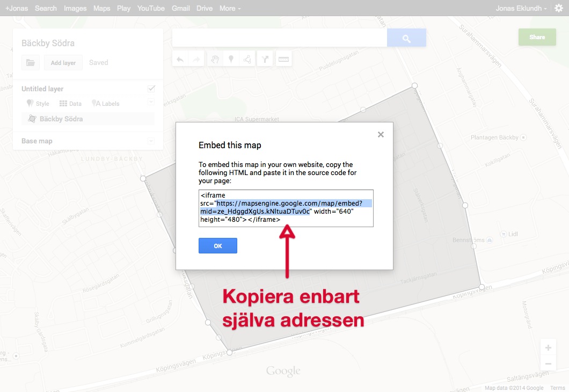Click the iframe embed code text box
The image size is (569, 392).
coord(286,208)
